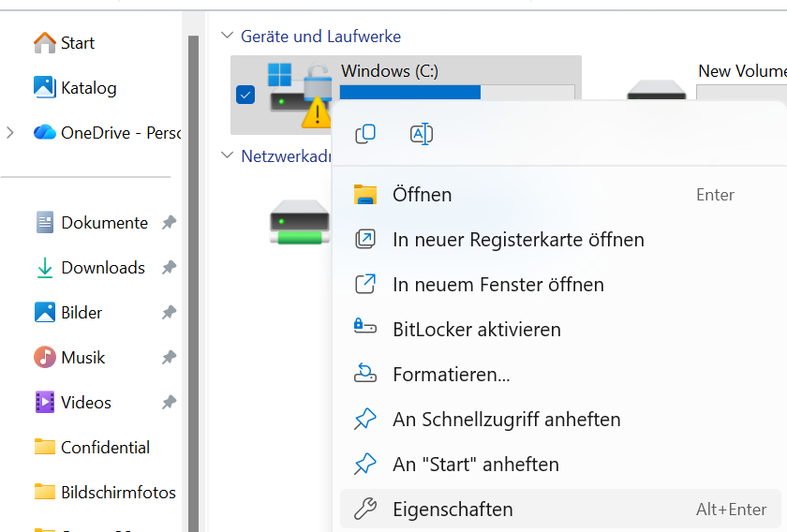Collapse the Geräte und Laufwerke group

pyautogui.click(x=227, y=37)
